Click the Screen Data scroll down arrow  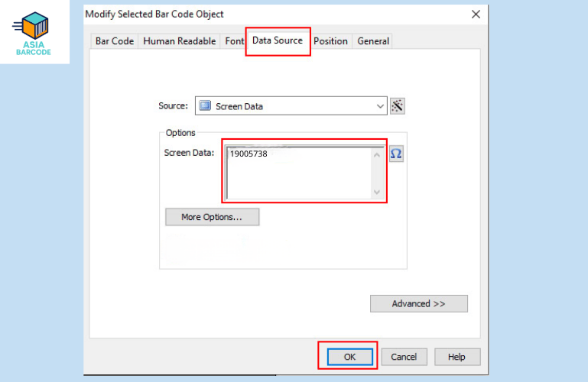(376, 192)
